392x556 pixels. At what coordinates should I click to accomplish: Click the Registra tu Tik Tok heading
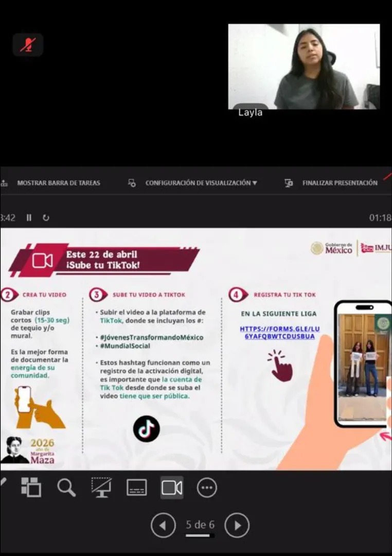pos(284,294)
